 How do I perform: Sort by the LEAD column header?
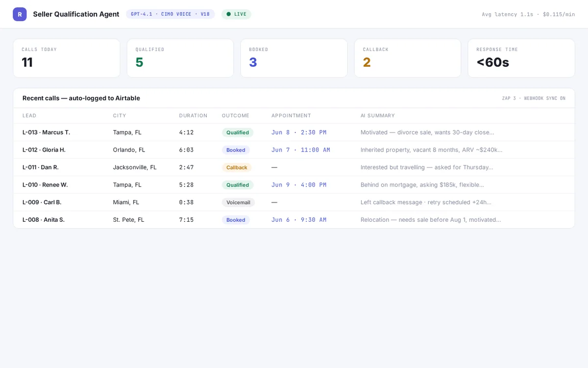coord(29,116)
